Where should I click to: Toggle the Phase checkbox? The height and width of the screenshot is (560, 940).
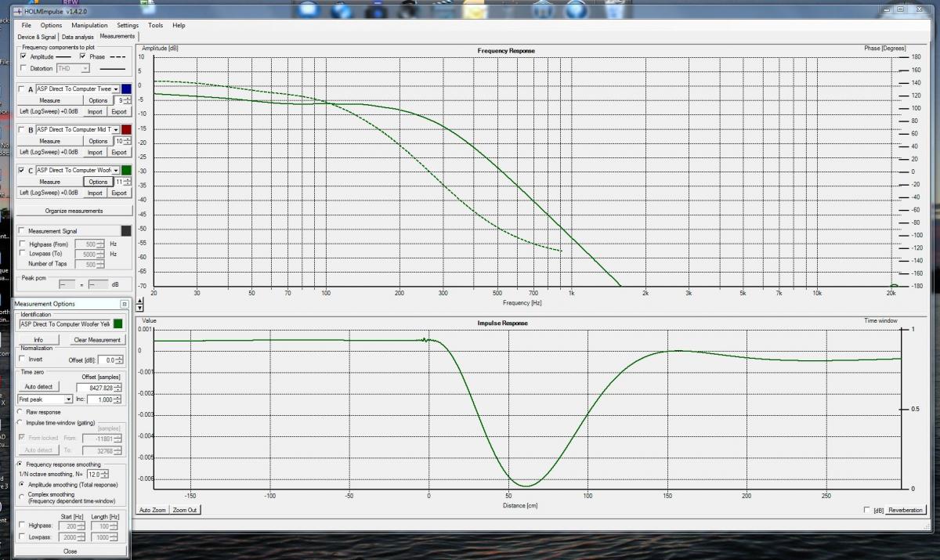coord(83,57)
